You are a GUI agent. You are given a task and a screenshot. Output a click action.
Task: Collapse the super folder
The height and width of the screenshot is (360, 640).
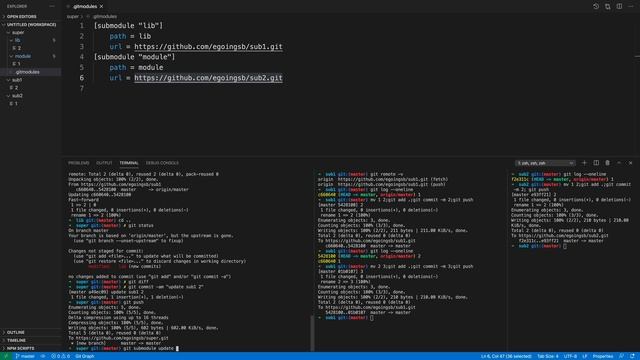pos(31,32)
